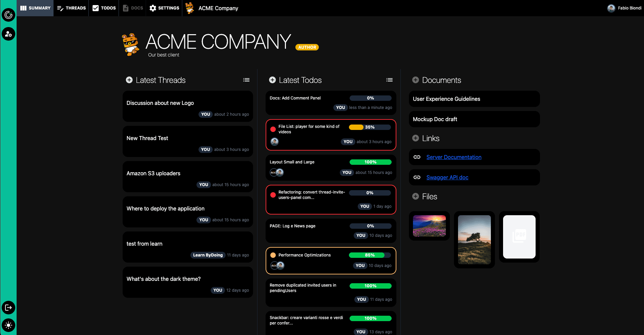
Task: Click link icon beside Swagger API doc
Action: (417, 177)
